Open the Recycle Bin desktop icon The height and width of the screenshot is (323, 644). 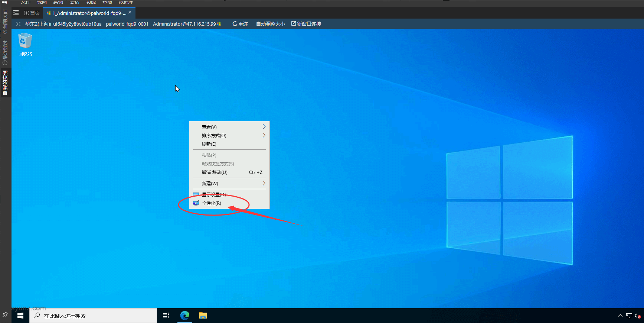[25, 44]
